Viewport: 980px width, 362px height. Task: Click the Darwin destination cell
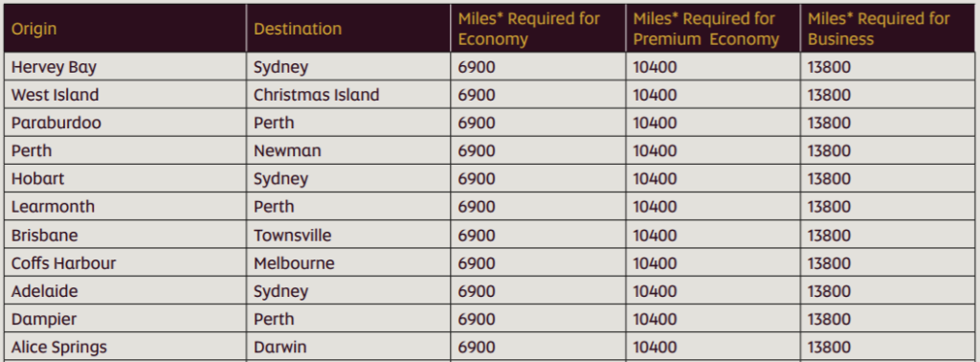point(348,347)
